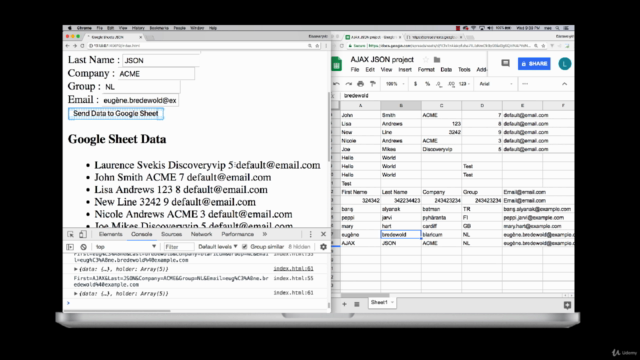Open the Sheet1 tab dropdown arrow
Image resolution: width=640 pixels, height=360 pixels.
click(392, 302)
